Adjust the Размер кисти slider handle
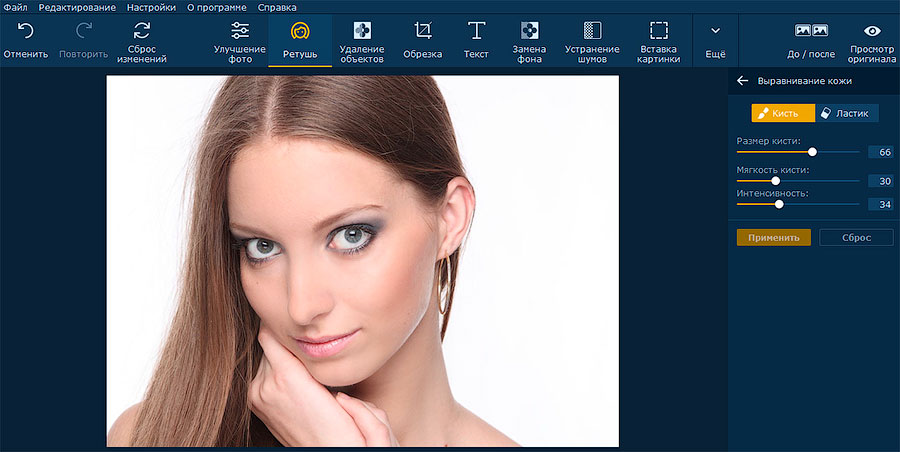 pos(812,152)
